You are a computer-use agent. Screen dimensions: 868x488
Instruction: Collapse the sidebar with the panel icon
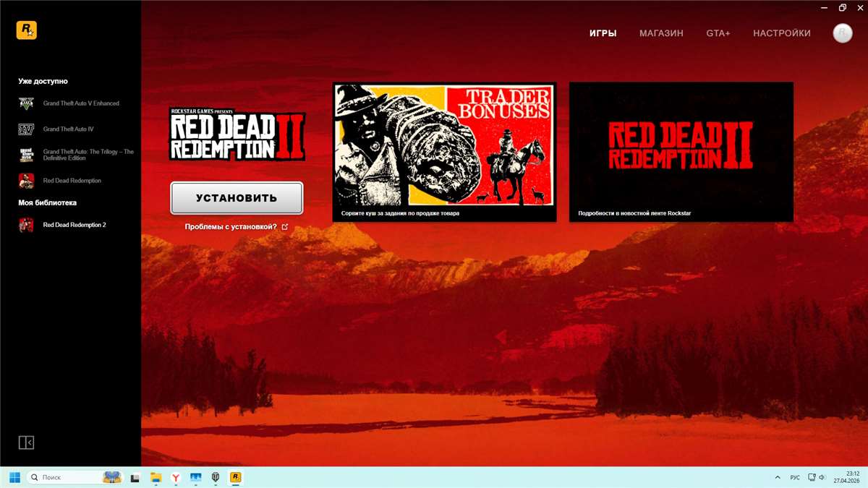tap(26, 442)
